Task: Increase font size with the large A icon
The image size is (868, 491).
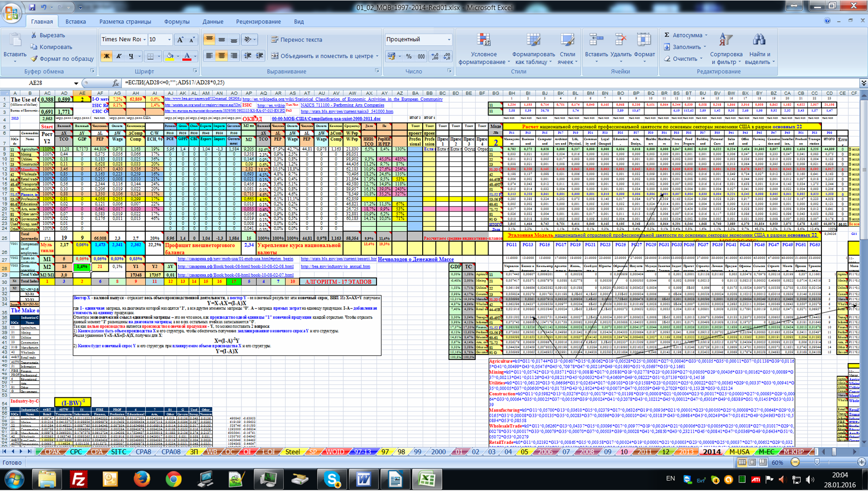Action: point(180,40)
